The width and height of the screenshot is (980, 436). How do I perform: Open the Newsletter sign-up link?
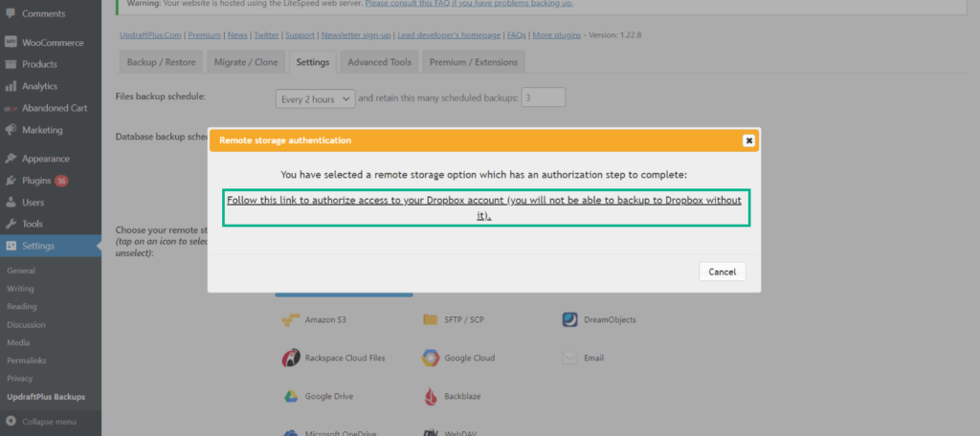356,35
